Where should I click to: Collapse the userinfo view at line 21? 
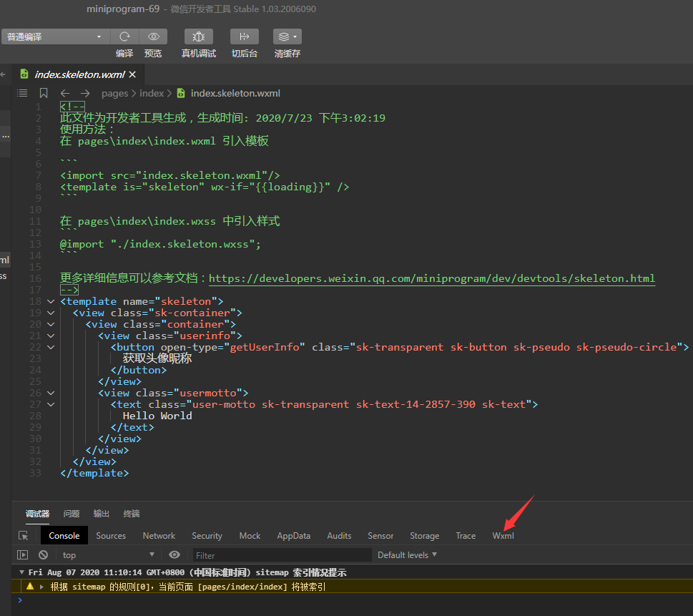coord(51,336)
